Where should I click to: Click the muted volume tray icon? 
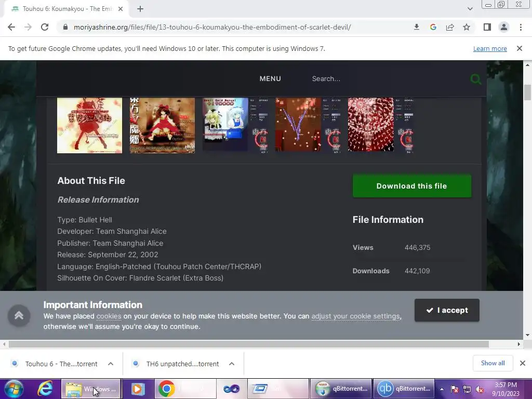coord(480,389)
